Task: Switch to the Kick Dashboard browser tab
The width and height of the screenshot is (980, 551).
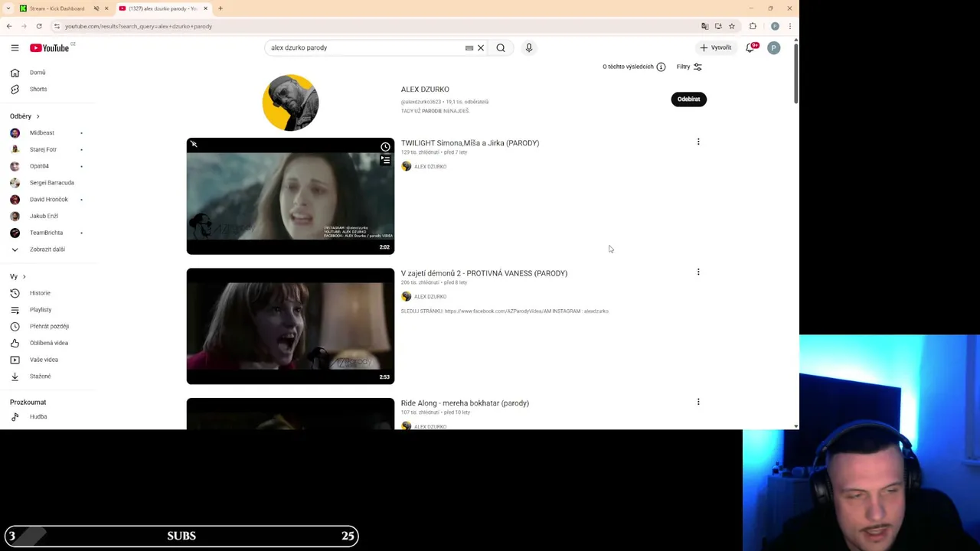Action: click(x=57, y=8)
